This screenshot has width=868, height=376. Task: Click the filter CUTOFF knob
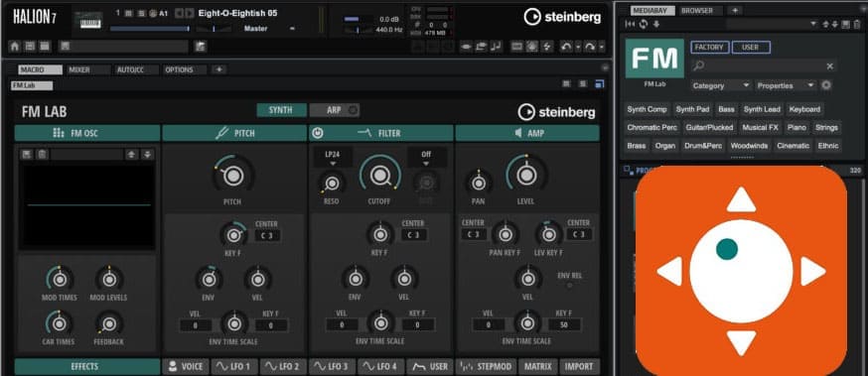pos(379,176)
